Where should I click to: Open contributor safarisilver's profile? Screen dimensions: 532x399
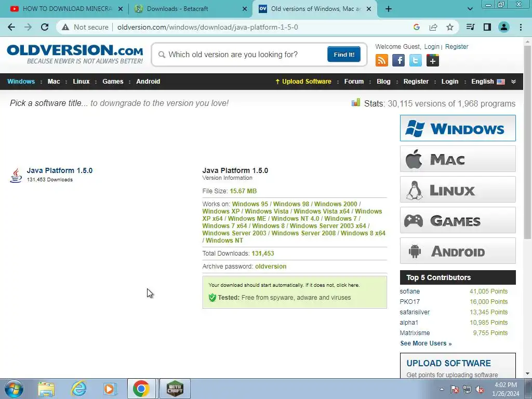point(415,312)
